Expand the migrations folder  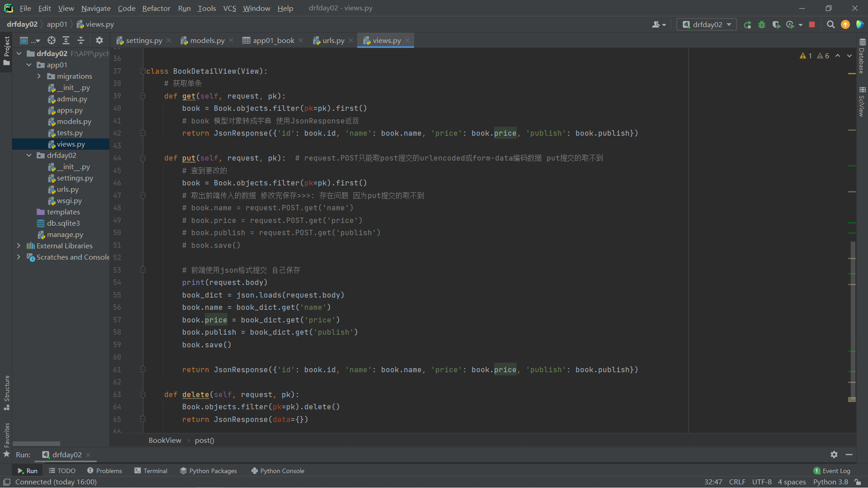(x=39, y=76)
